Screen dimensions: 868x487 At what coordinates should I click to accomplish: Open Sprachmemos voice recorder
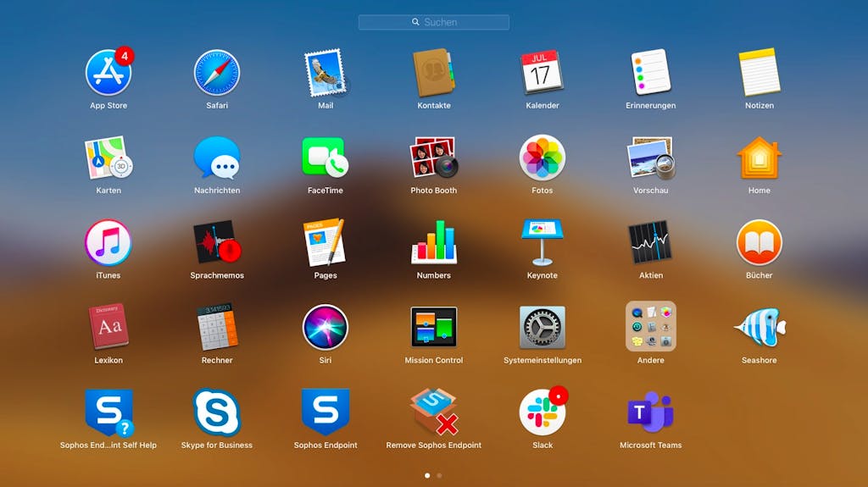point(217,242)
